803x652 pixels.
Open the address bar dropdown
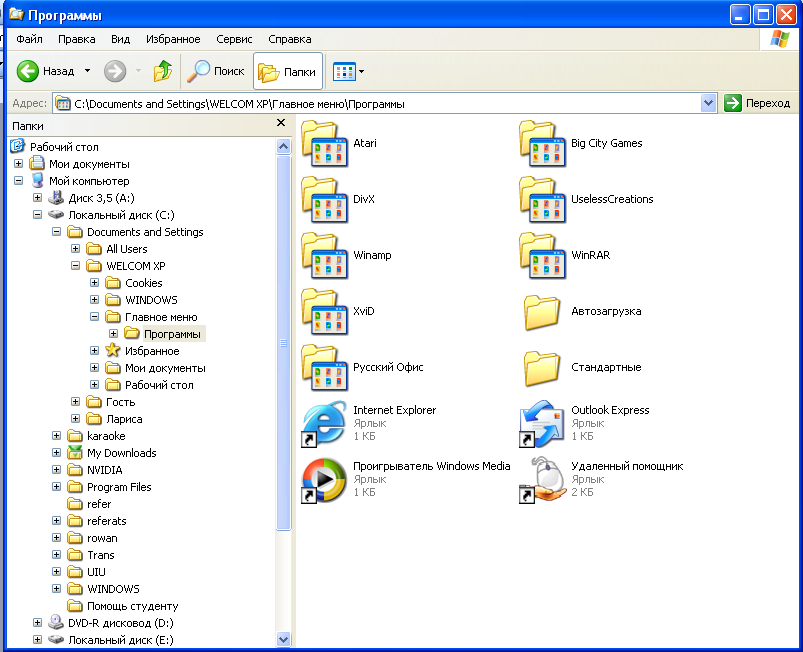click(708, 103)
